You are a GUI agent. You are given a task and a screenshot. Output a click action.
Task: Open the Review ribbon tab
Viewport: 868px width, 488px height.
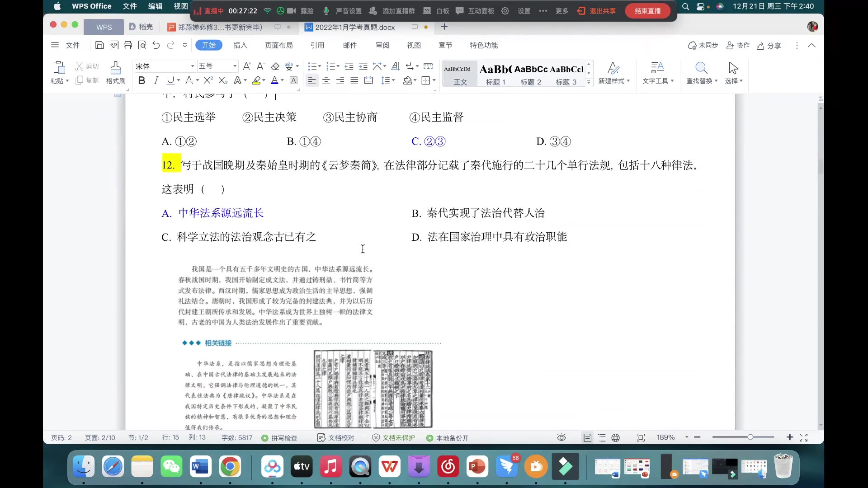382,45
